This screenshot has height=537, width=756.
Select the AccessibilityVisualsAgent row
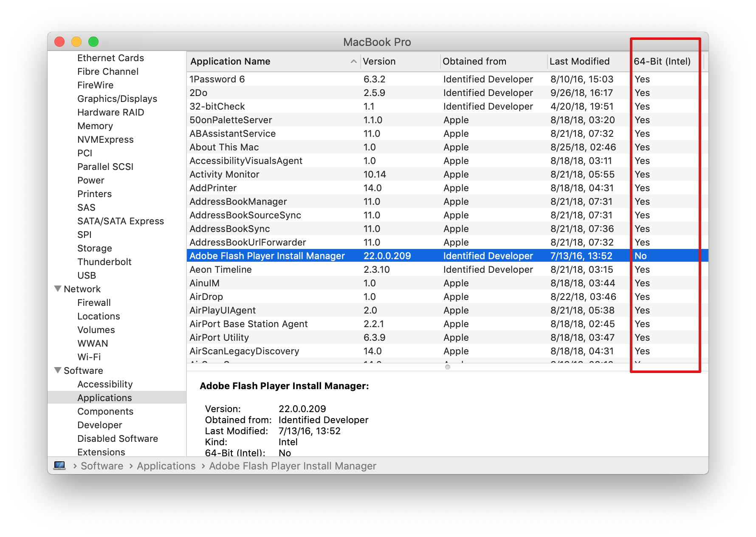pyautogui.click(x=447, y=161)
